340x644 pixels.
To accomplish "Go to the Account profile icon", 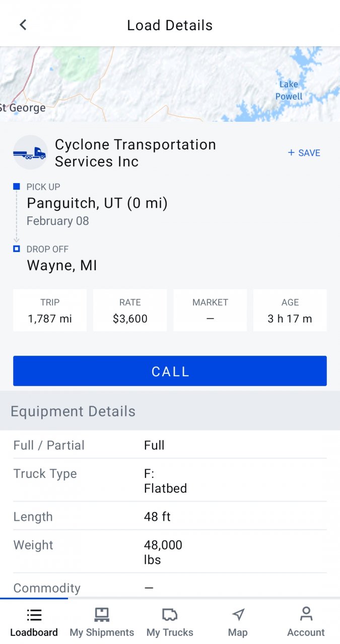I will (306, 614).
